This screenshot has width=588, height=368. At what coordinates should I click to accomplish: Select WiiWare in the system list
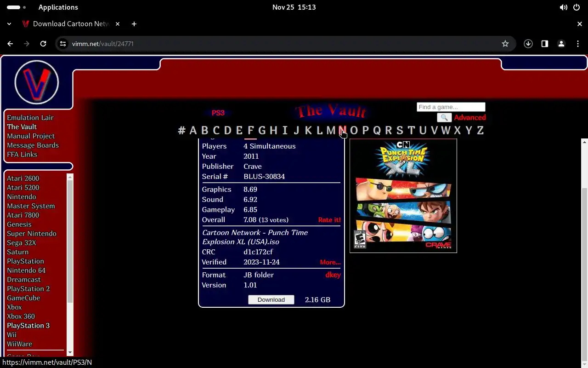point(19,344)
